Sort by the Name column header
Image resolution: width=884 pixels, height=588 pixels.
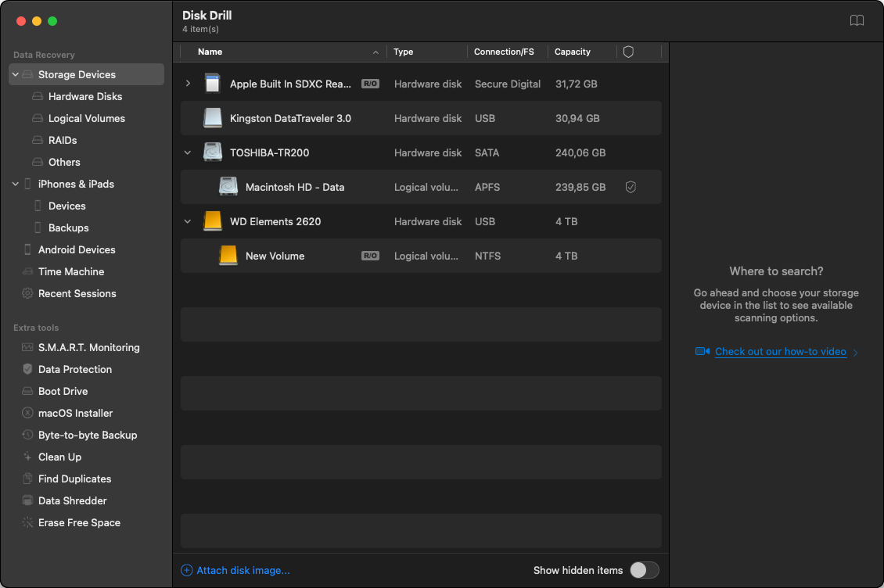pos(210,52)
